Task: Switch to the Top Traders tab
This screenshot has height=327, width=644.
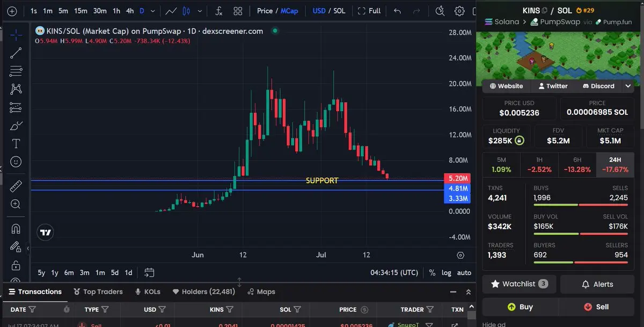Action: pos(98,292)
